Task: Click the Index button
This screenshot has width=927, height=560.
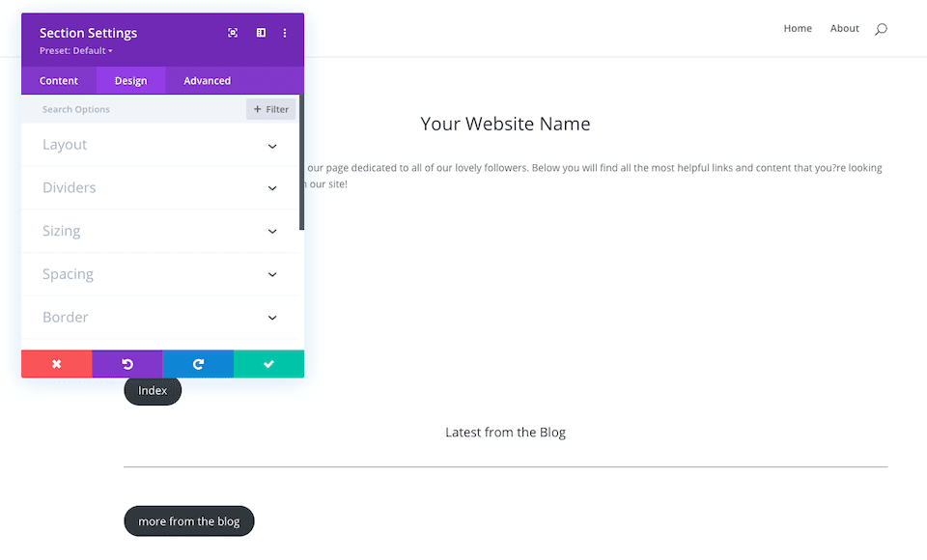Action: pos(152,390)
